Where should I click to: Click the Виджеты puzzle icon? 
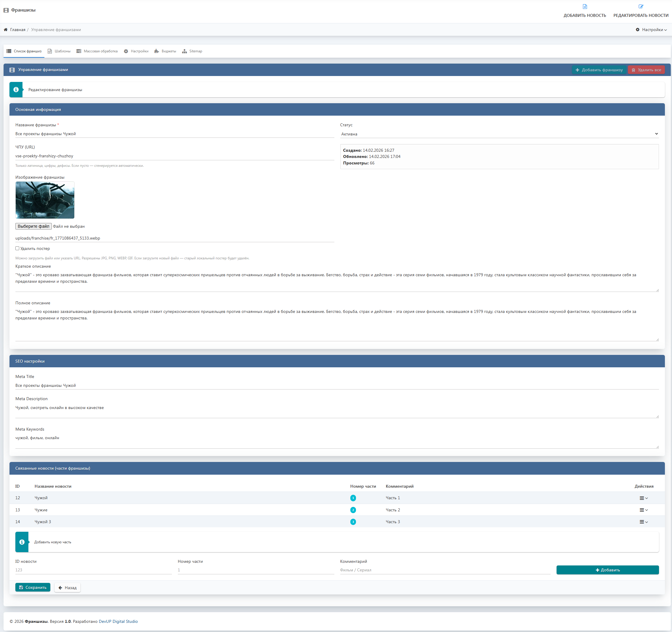(x=157, y=51)
